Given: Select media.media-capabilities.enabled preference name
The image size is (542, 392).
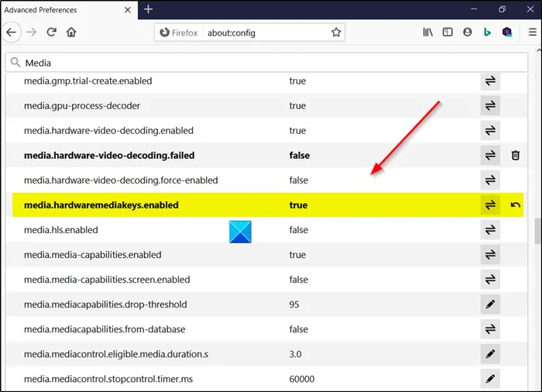Looking at the screenshot, I should point(93,255).
